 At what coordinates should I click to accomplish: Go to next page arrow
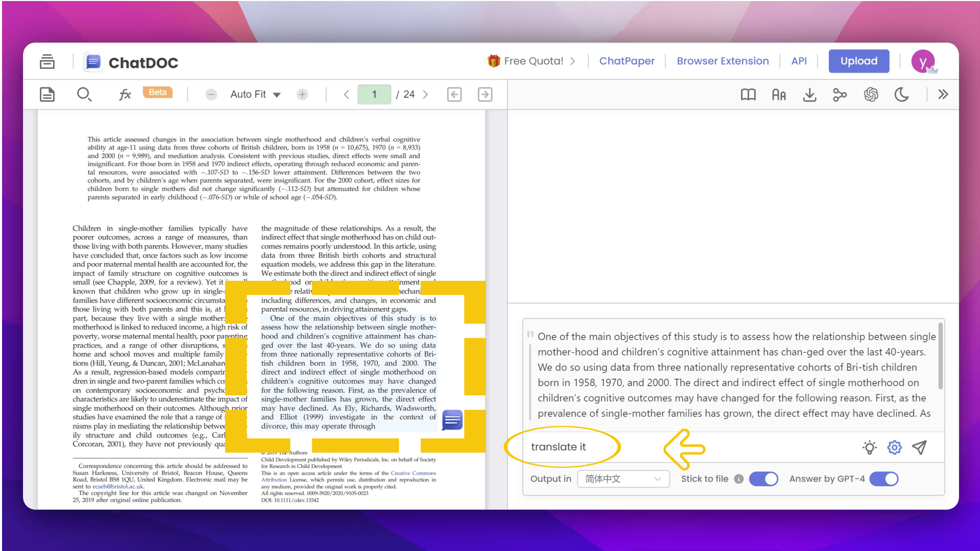(x=425, y=94)
